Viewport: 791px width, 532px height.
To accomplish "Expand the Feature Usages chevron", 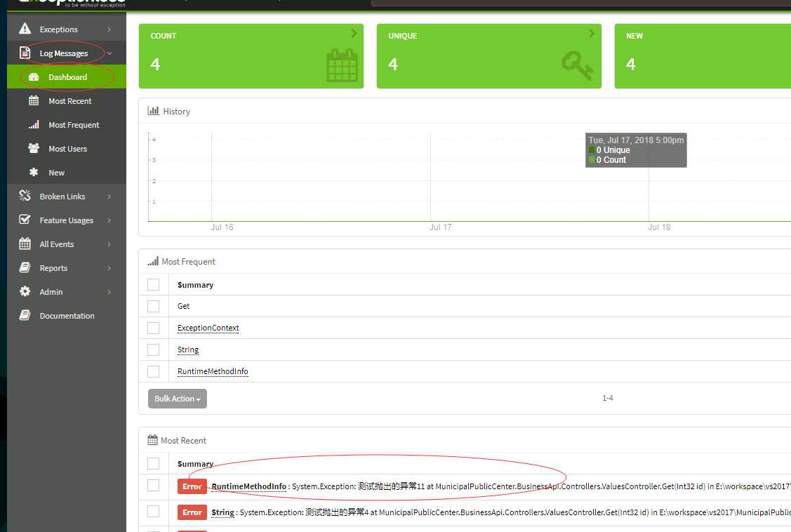I will click(x=109, y=220).
